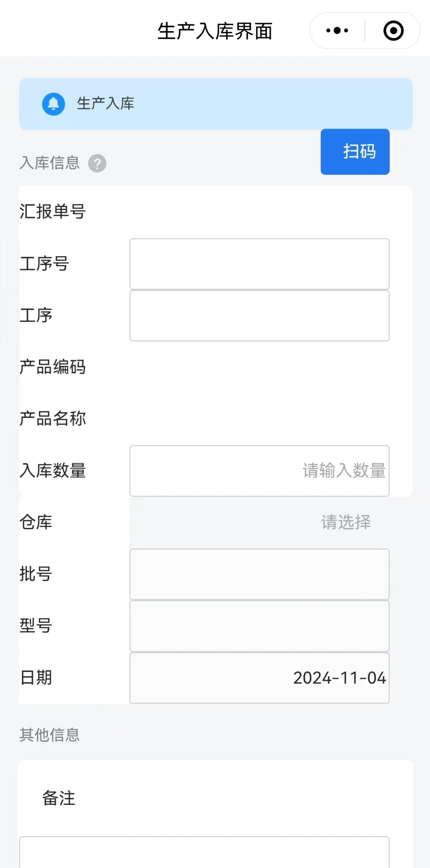Open the mini program more options menu
Image resolution: width=430 pixels, height=868 pixels.
point(337,31)
